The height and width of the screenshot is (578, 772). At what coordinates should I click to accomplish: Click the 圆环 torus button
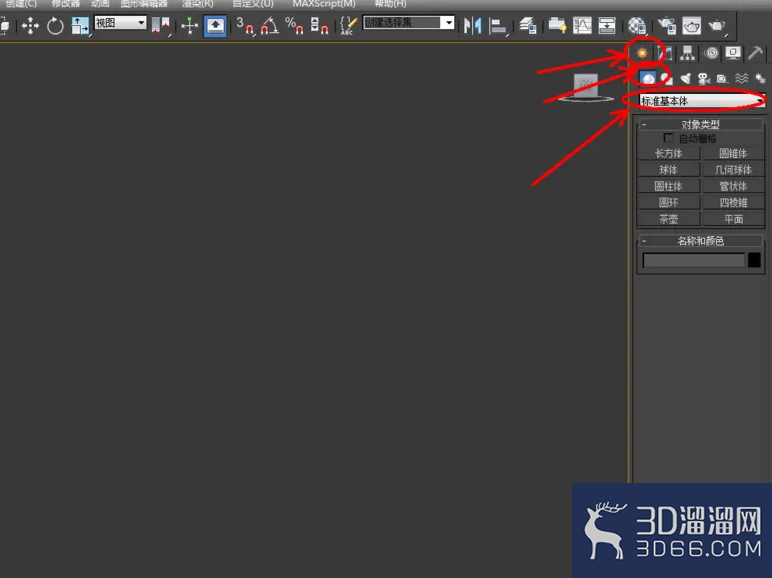(669, 202)
